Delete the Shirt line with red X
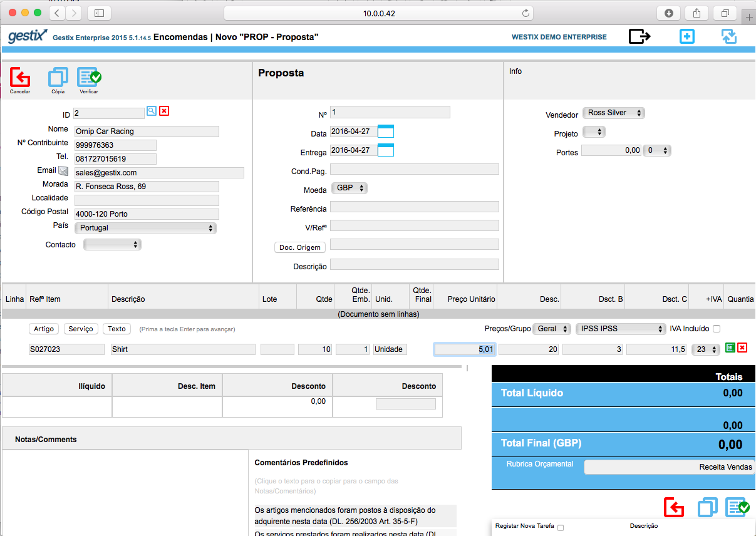Screen dimensions: 756x536 (x=742, y=348)
